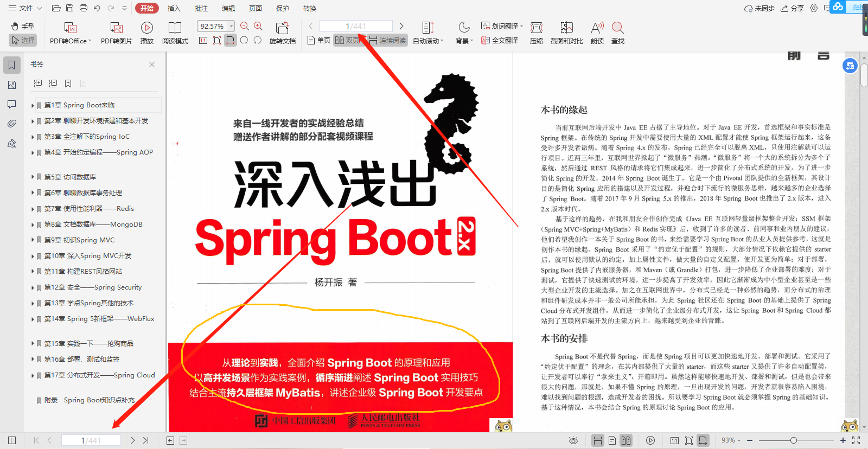The image size is (868, 449).
Task: Open attachments paperclip sidebar icon
Action: tap(12, 124)
